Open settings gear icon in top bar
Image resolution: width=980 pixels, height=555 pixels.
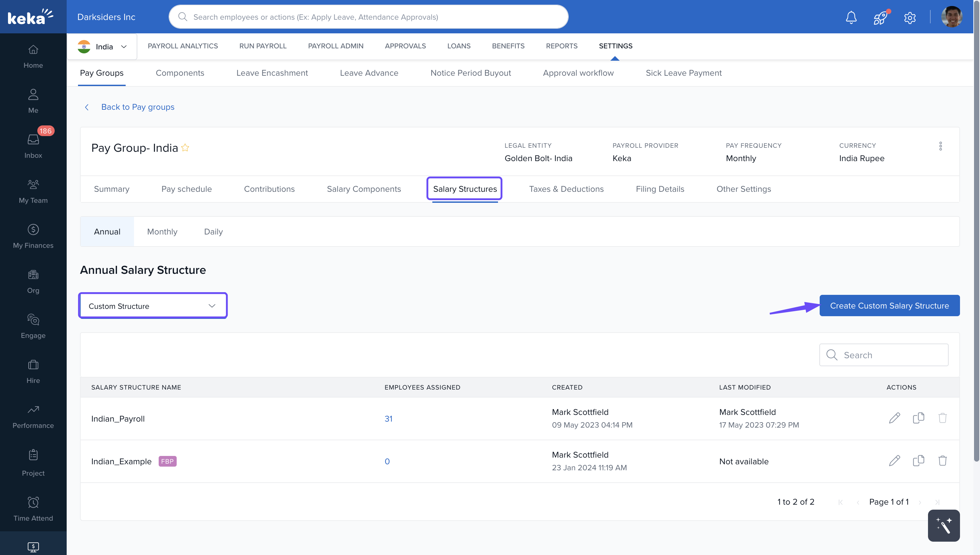coord(910,18)
